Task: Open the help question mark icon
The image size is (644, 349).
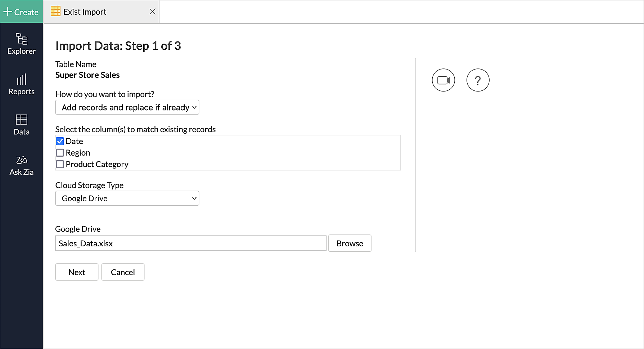Action: click(478, 80)
